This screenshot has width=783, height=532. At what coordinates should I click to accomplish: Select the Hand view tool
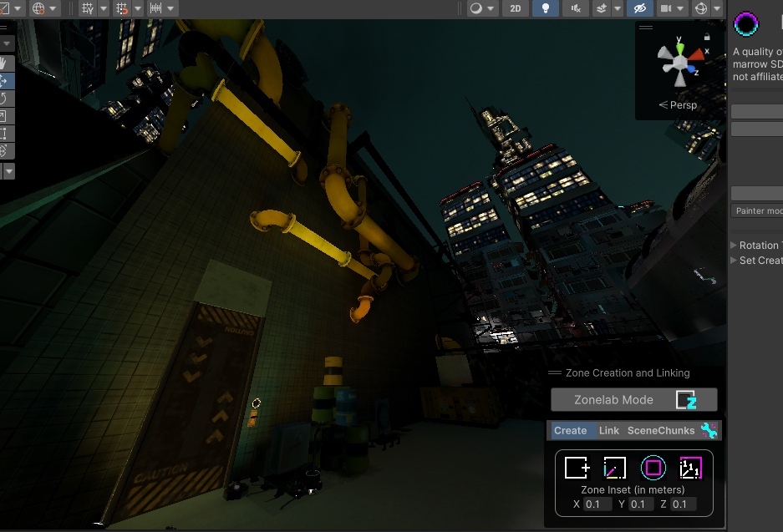click(x=4, y=63)
